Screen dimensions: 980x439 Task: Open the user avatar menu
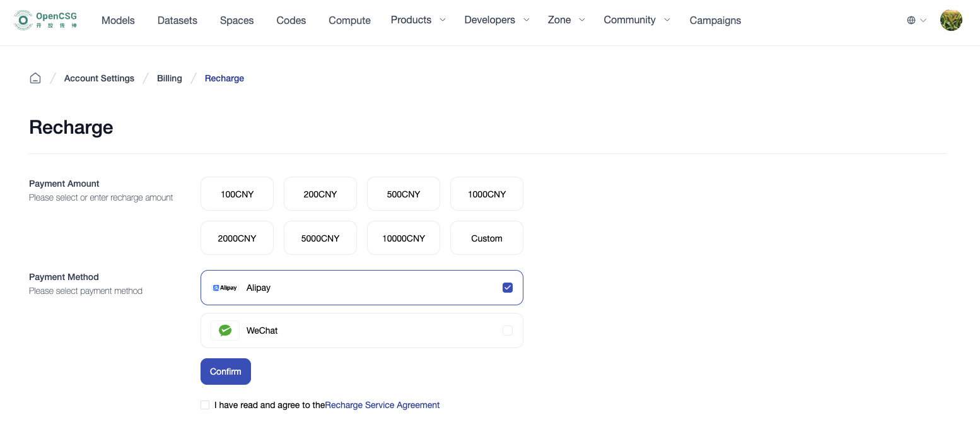950,20
